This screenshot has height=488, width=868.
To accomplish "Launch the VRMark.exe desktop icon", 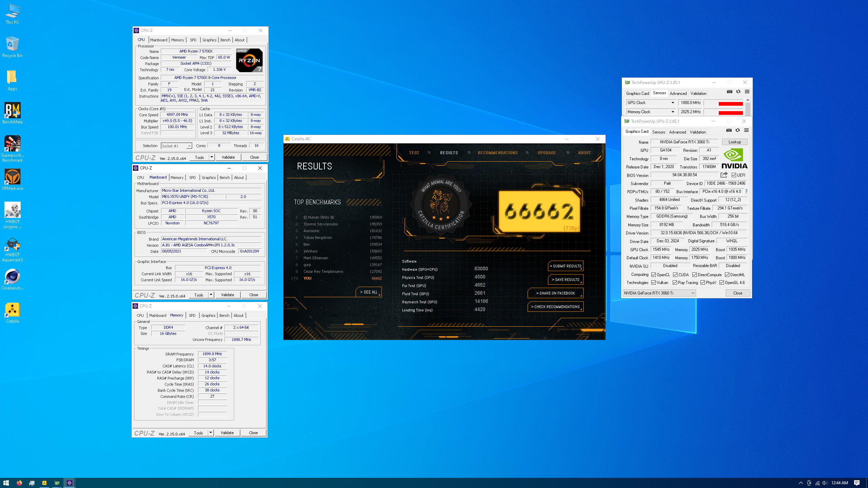I will coord(12,180).
